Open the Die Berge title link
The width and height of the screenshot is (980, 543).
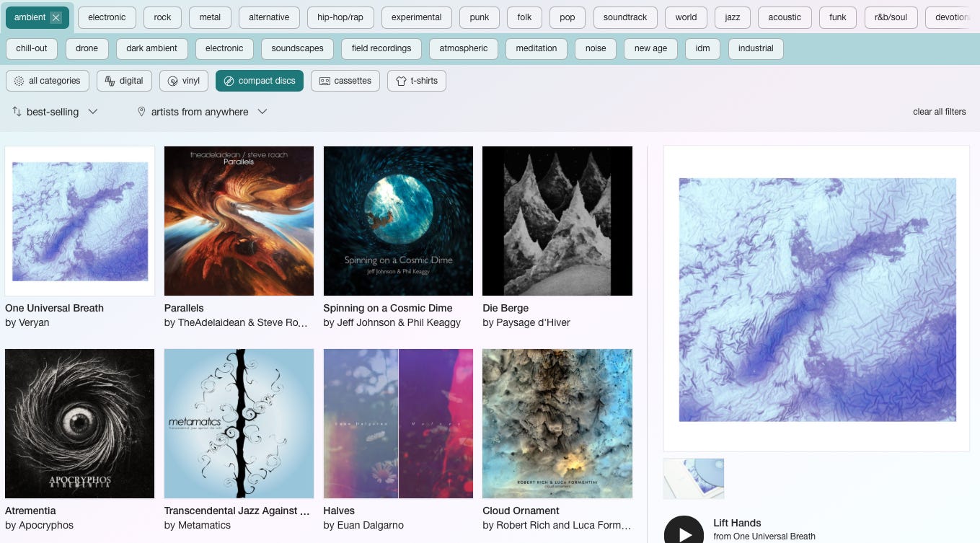click(x=506, y=308)
